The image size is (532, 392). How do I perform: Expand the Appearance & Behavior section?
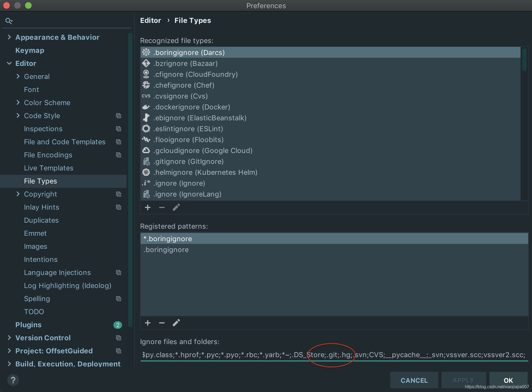pyautogui.click(x=9, y=37)
